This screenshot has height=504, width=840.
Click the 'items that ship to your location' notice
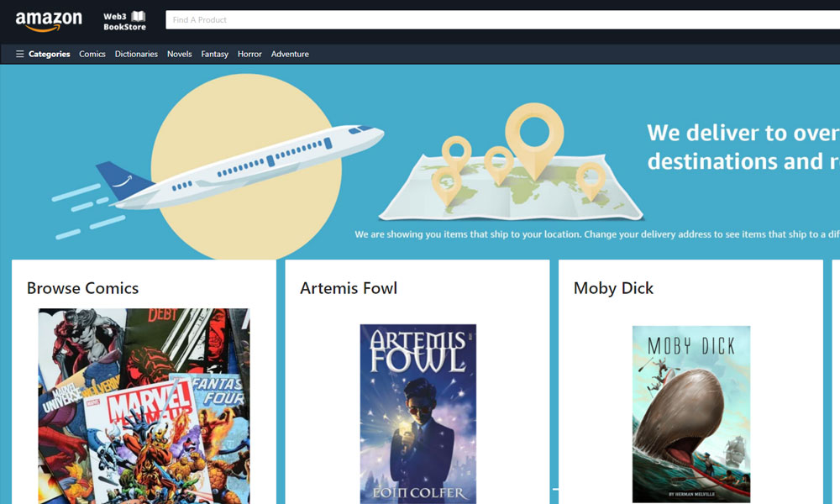pyautogui.click(x=597, y=234)
